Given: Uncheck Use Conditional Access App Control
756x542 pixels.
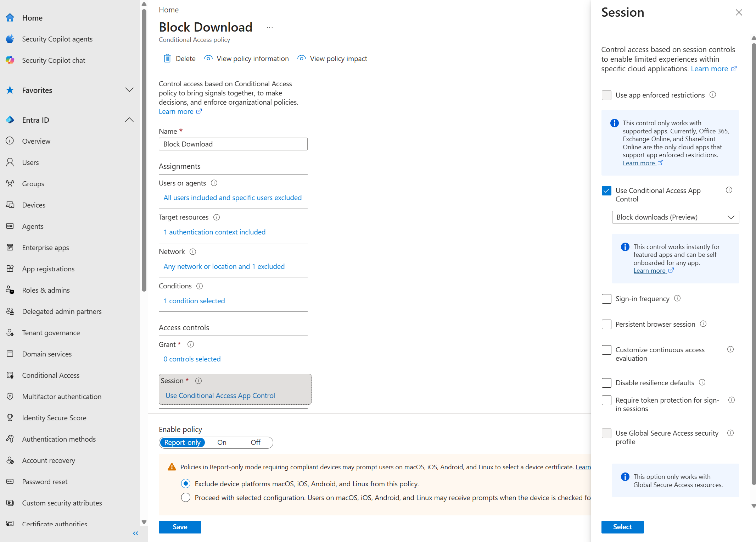Looking at the screenshot, I should pyautogui.click(x=606, y=190).
